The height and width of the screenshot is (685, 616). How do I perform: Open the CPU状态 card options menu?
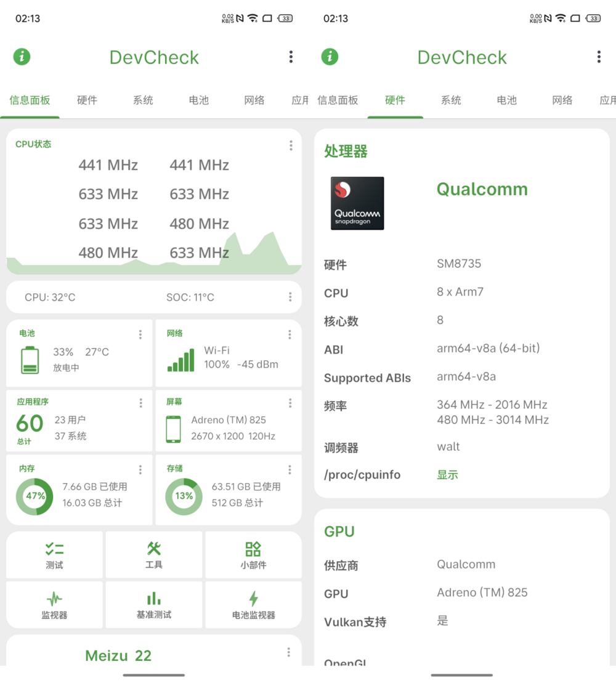pyautogui.click(x=291, y=146)
